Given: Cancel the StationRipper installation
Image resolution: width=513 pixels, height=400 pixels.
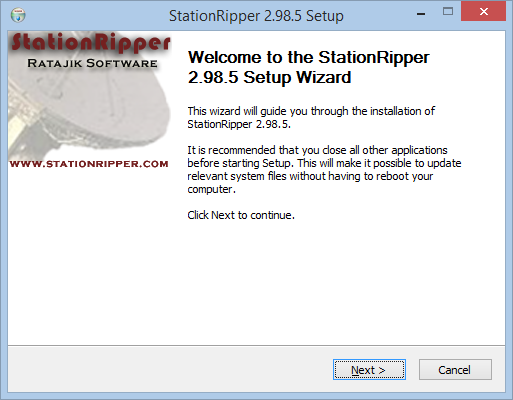Looking at the screenshot, I should (x=455, y=369).
